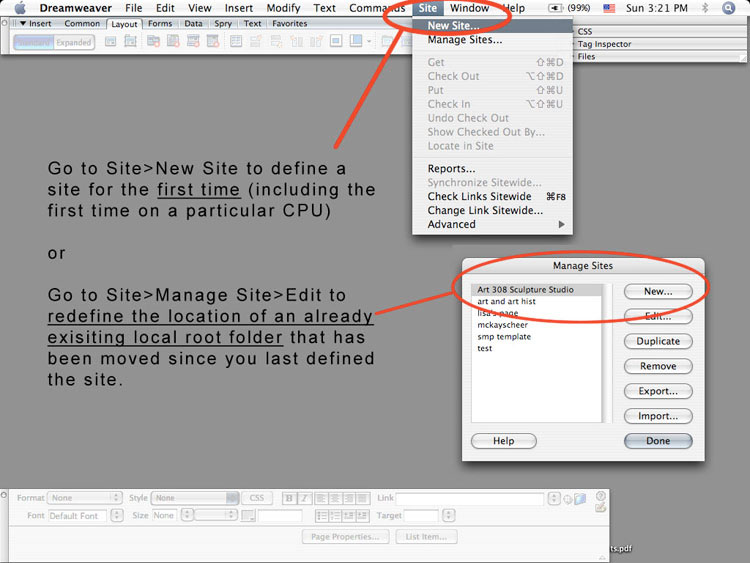Click the IFrame icon
Screen dimensions: 750x563
pyautogui.click(x=336, y=42)
